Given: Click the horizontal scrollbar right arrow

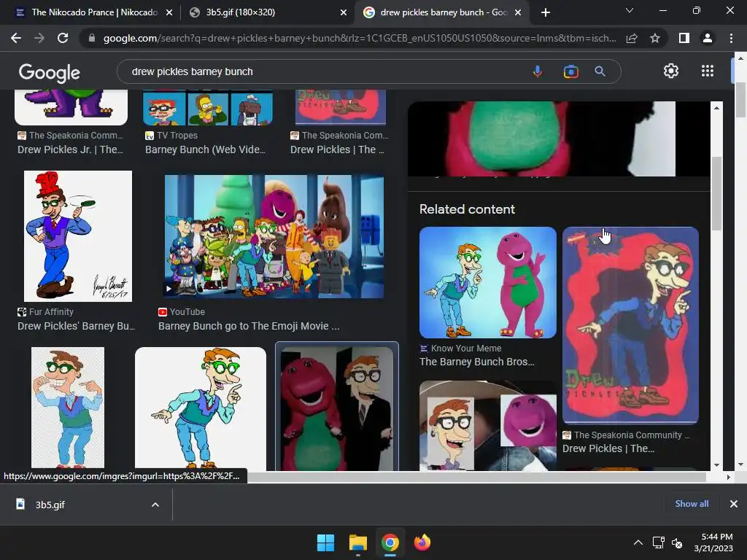Looking at the screenshot, I should pyautogui.click(x=729, y=477).
